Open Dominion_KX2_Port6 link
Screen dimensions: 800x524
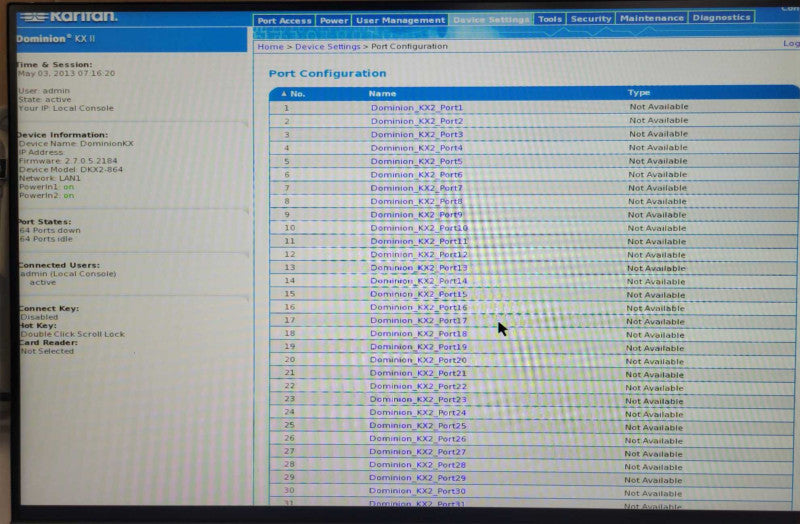click(416, 174)
